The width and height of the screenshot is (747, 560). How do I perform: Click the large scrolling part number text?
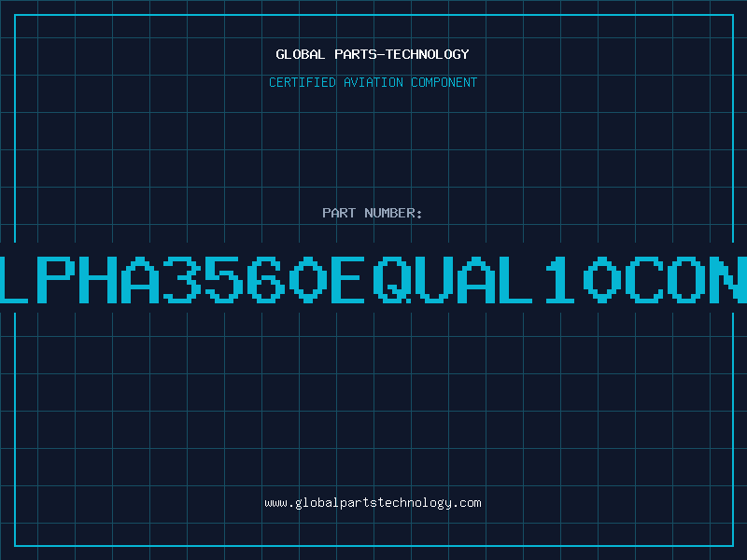[373, 280]
